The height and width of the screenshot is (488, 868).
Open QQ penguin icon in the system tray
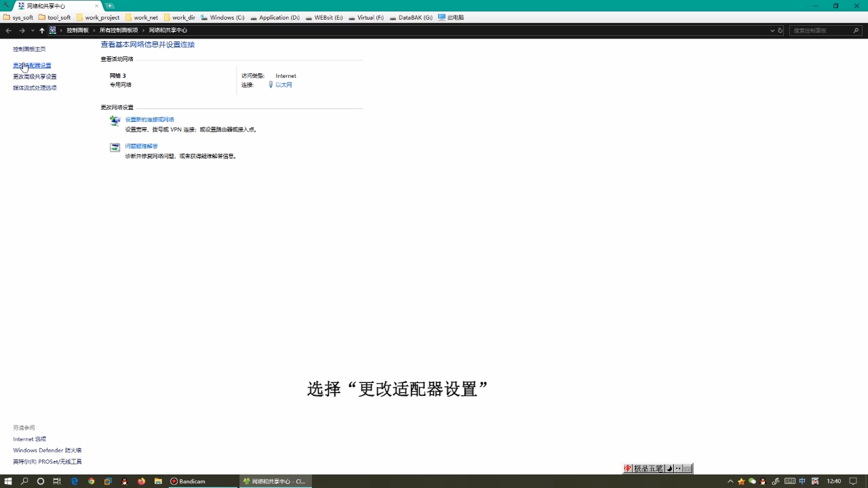click(x=762, y=481)
